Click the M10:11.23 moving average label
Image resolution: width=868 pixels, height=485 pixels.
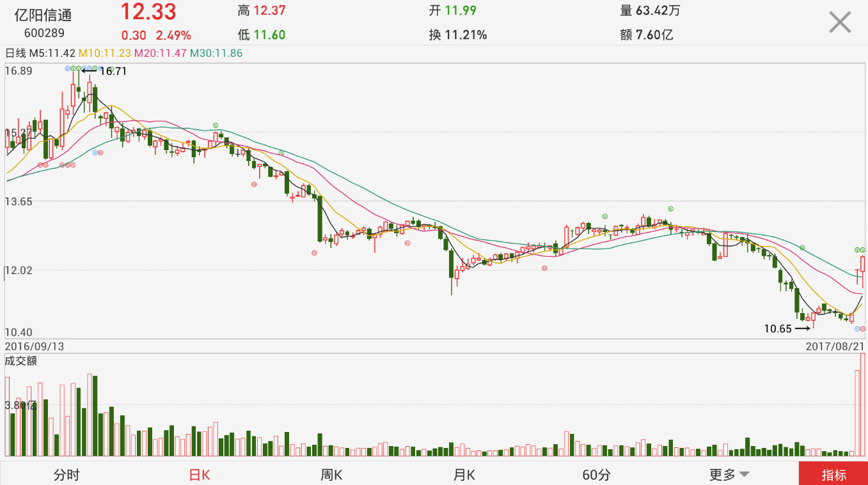click(104, 53)
